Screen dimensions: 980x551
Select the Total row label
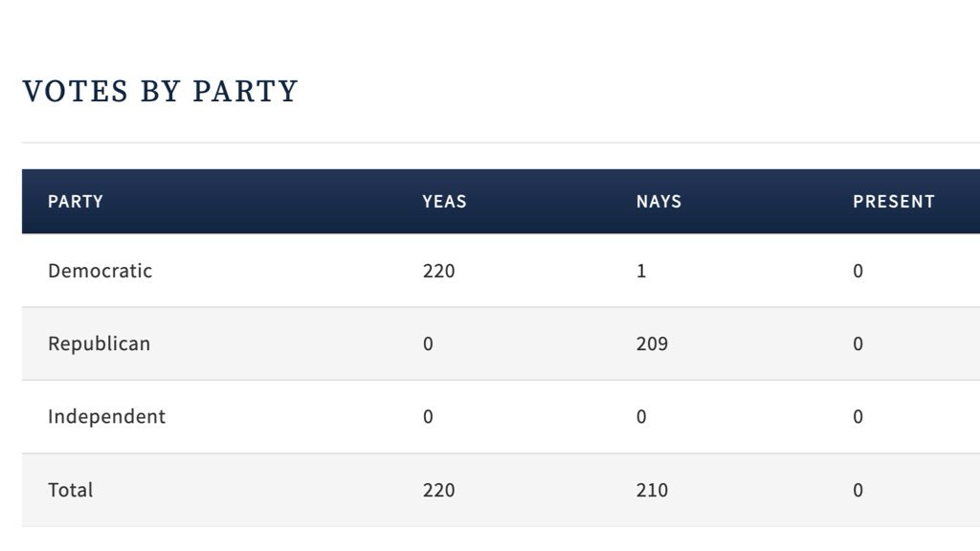[x=70, y=490]
